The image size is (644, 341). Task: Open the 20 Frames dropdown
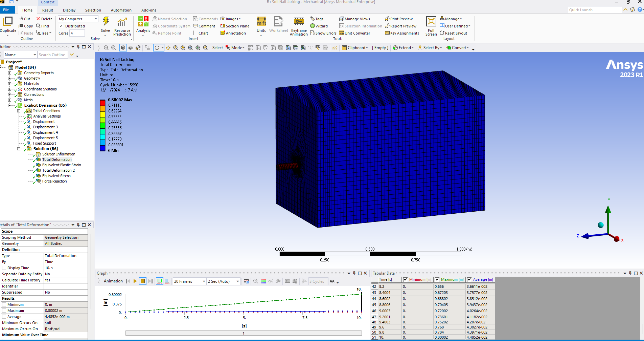point(204,281)
